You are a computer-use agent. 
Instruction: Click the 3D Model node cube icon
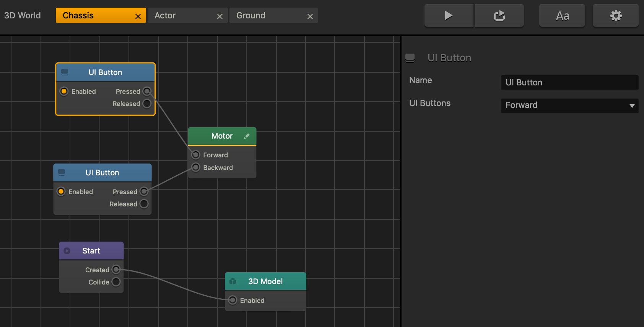pyautogui.click(x=233, y=281)
